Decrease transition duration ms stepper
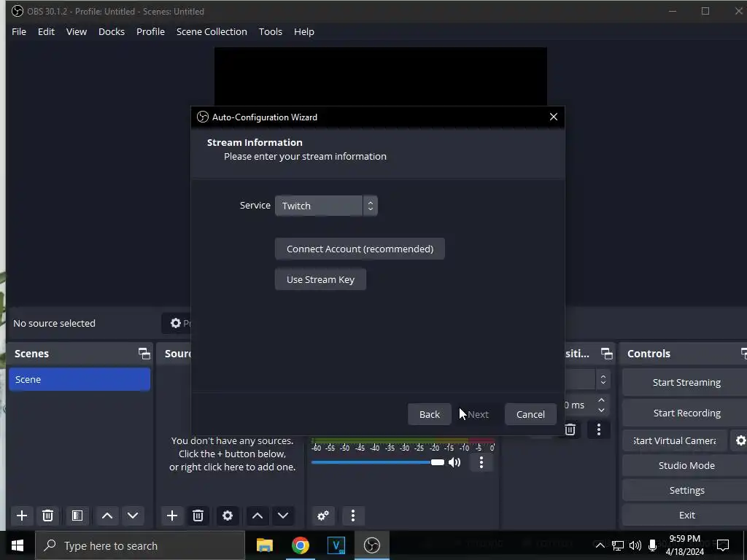 click(x=601, y=410)
